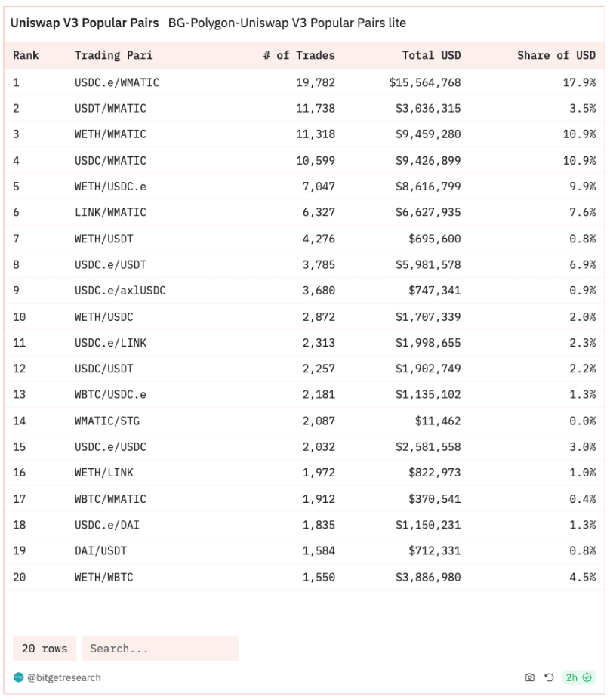Click the bitgetresearch avatar icon
610x700 pixels.
[x=19, y=677]
